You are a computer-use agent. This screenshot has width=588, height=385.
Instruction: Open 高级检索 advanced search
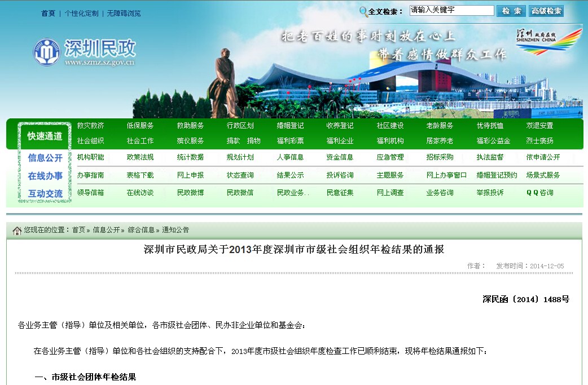[x=546, y=11]
